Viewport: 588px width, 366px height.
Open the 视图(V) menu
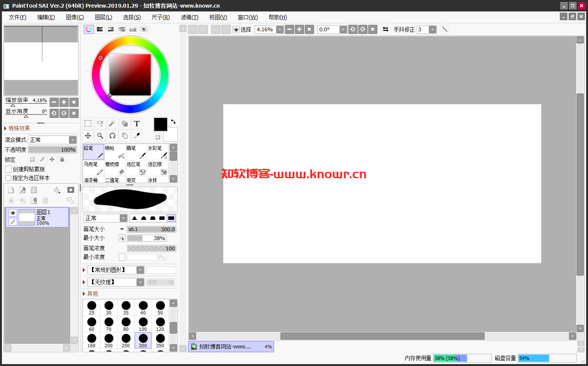point(218,17)
